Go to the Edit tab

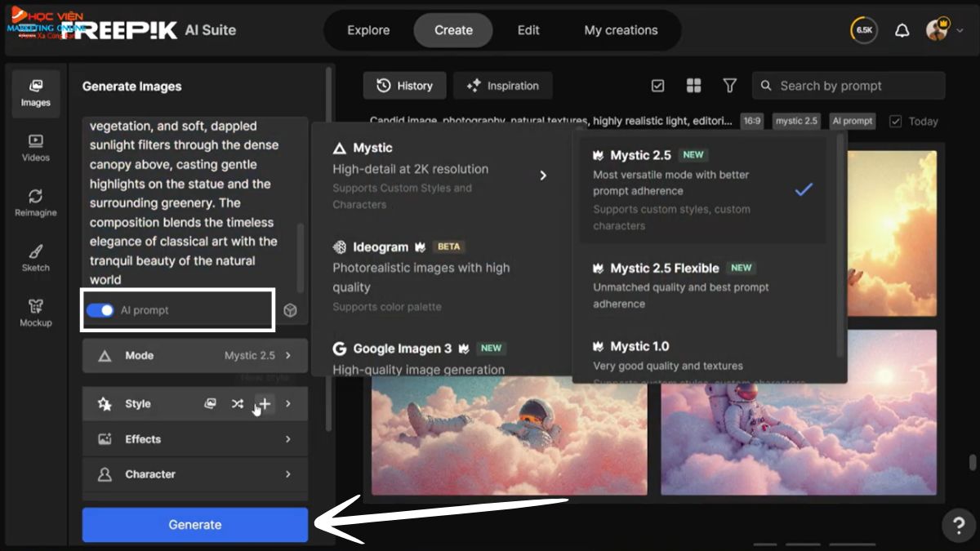click(x=528, y=30)
